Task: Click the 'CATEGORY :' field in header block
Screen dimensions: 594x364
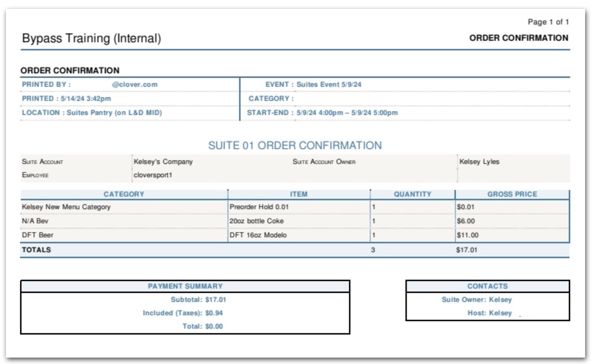Action: [271, 98]
